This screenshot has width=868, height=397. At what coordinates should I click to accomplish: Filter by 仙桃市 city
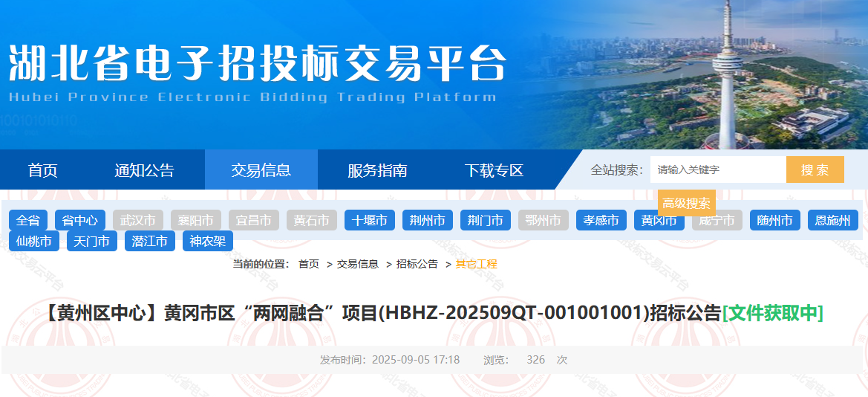(x=34, y=242)
